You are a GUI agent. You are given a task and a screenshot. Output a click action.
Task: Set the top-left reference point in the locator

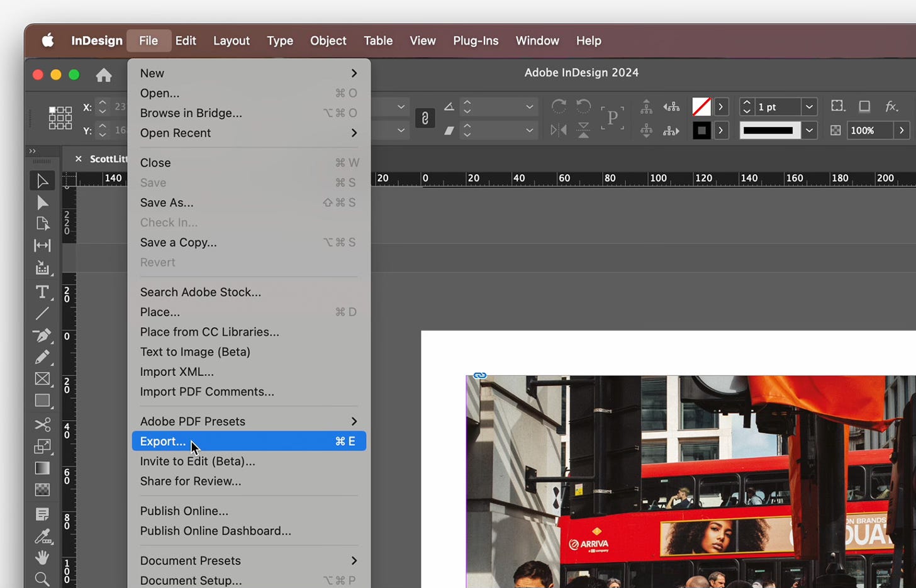(52, 110)
